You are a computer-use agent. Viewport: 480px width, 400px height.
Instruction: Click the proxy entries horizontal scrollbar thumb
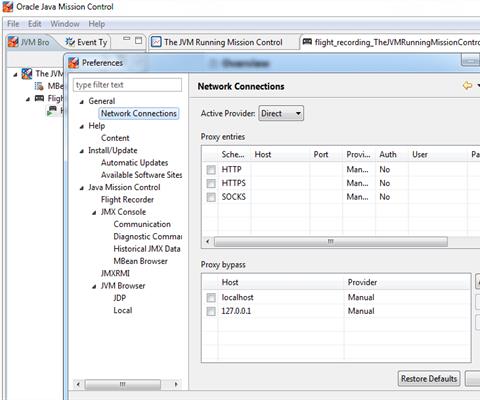[330, 241]
